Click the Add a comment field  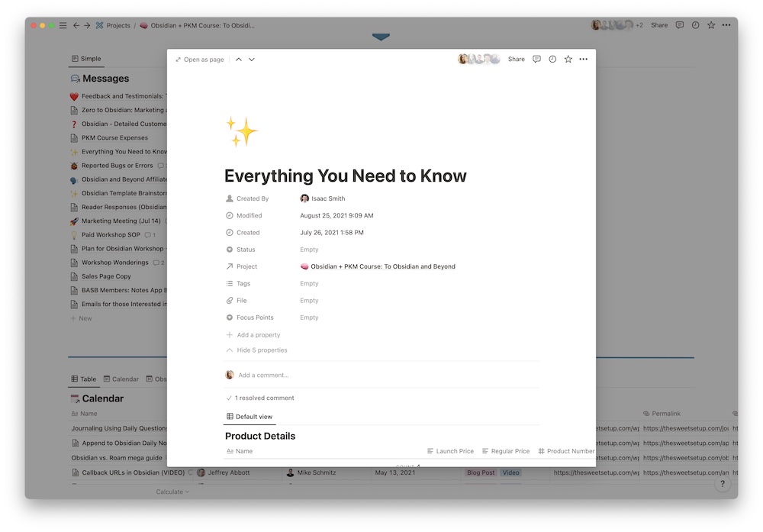click(x=263, y=375)
